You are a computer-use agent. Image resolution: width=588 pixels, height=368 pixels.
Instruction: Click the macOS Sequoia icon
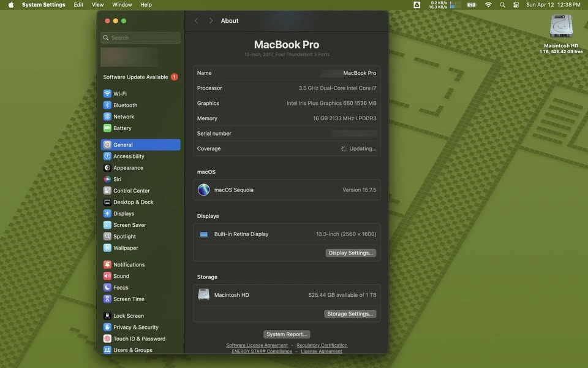point(203,190)
